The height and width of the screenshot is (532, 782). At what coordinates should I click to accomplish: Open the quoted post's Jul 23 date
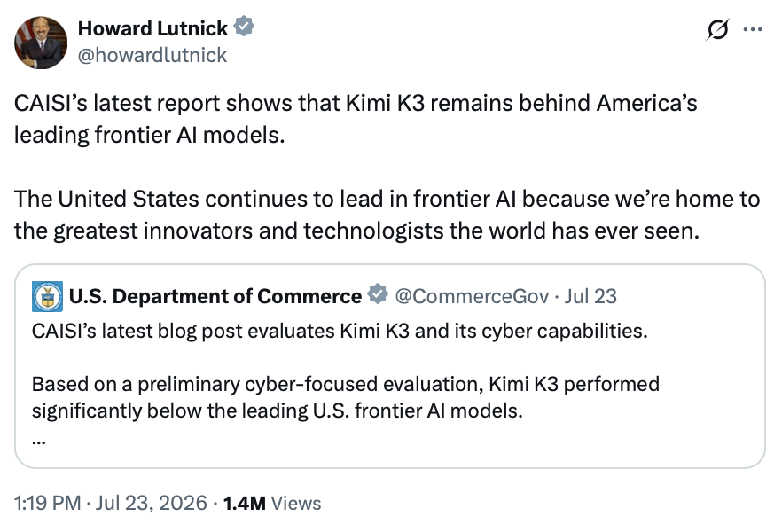[590, 296]
